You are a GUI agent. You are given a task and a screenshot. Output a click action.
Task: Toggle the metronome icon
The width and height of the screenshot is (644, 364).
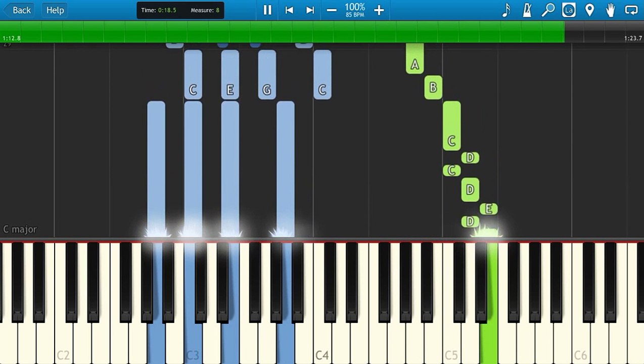pyautogui.click(x=527, y=10)
